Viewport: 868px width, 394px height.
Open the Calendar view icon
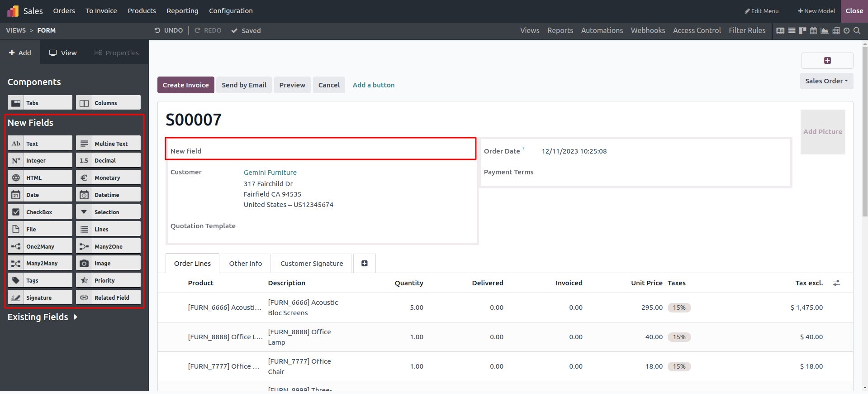813,30
